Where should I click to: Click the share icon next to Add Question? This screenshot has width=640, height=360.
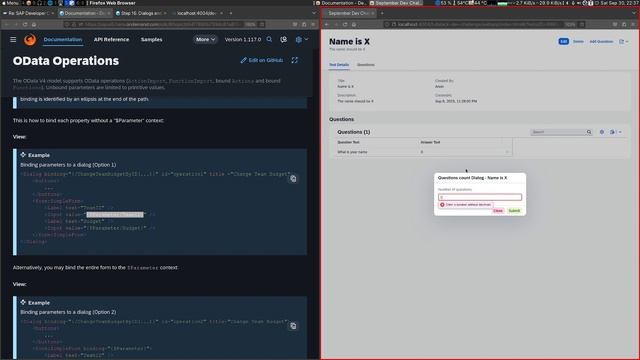(x=622, y=42)
